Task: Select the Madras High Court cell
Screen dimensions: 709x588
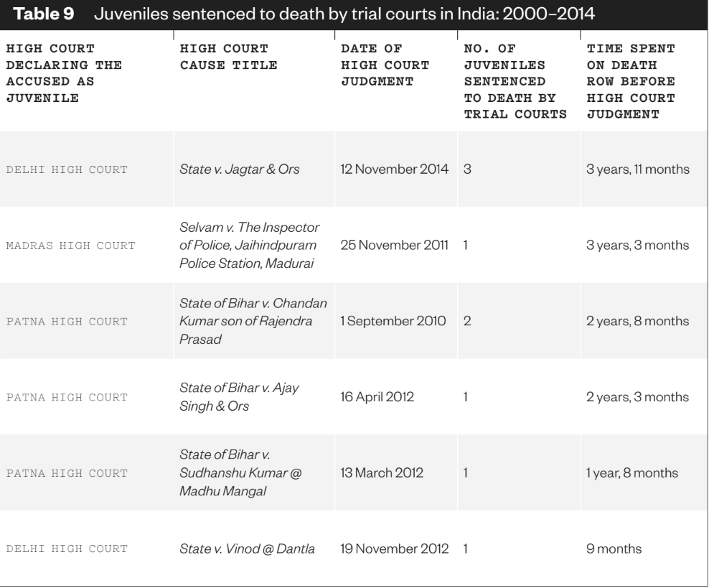Action: pos(70,246)
